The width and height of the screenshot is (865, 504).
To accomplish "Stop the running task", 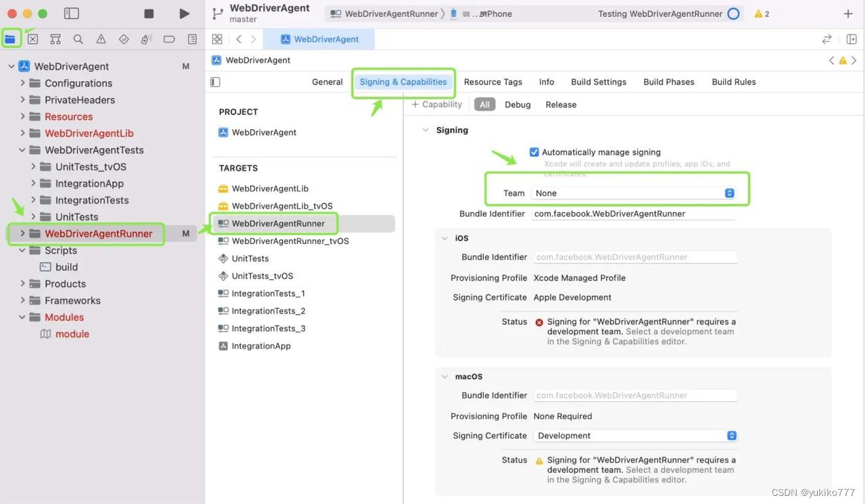I will tap(149, 14).
